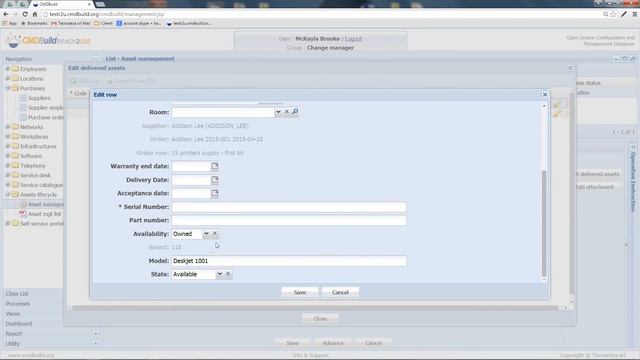Open the Service catalogue folder
640x360 pixels.
(41, 185)
